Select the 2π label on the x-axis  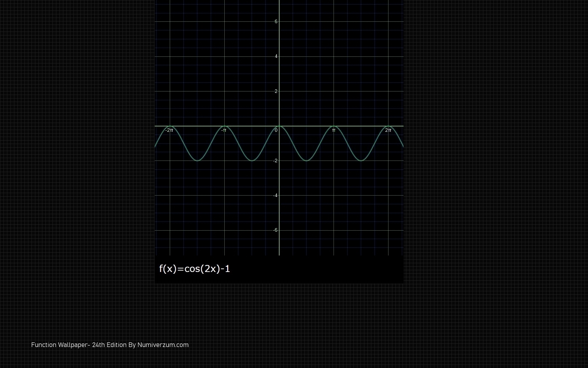click(x=388, y=130)
